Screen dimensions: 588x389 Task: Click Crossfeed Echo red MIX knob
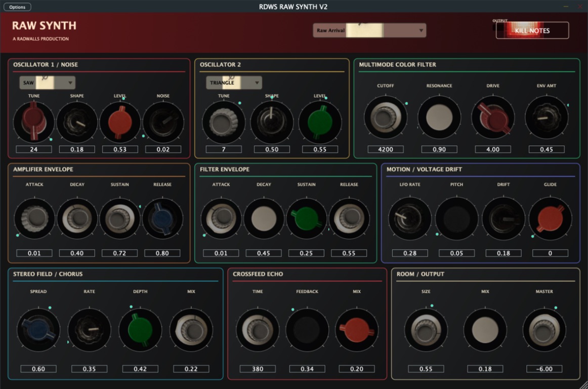click(x=357, y=330)
